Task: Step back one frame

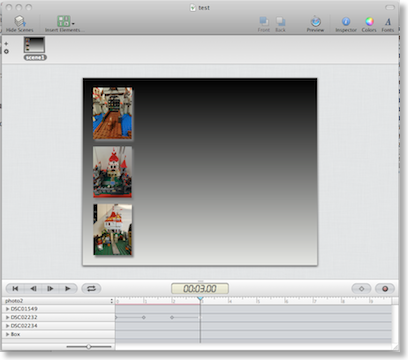Action: point(33,289)
